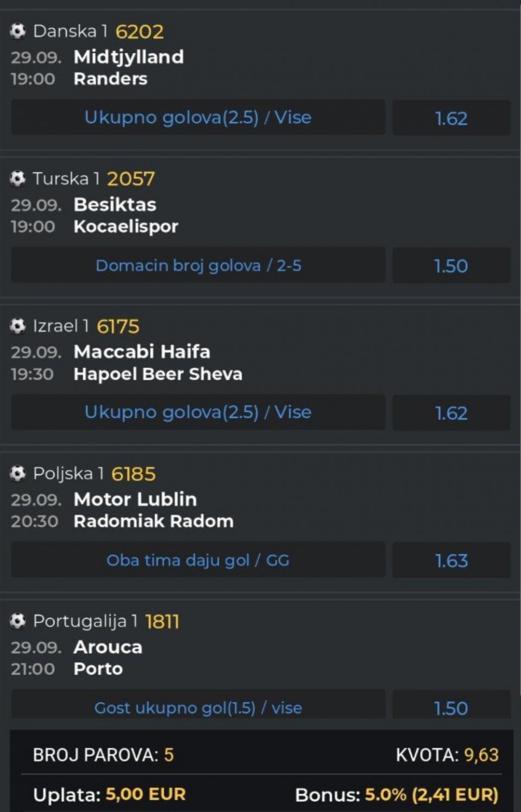
Task: Tap the 1.62 odds for Maccabi Haifa match
Action: click(451, 413)
